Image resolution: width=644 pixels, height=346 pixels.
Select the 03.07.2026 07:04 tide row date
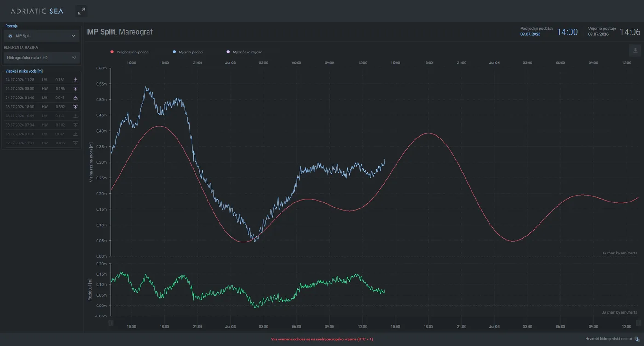click(20, 125)
